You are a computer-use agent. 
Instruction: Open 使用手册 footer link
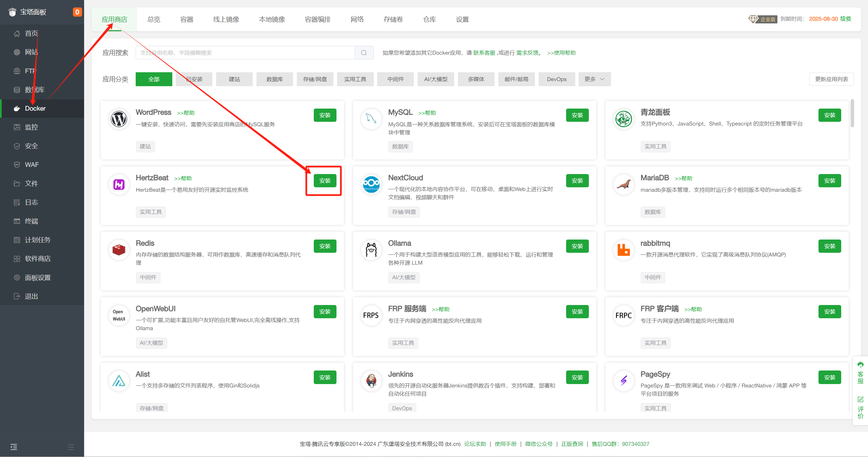point(505,444)
